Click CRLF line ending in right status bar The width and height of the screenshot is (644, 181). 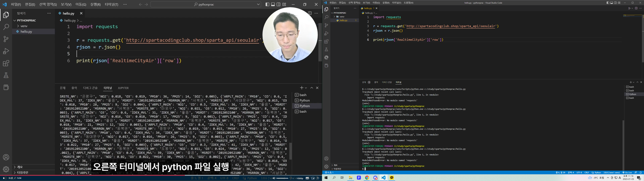586,172
